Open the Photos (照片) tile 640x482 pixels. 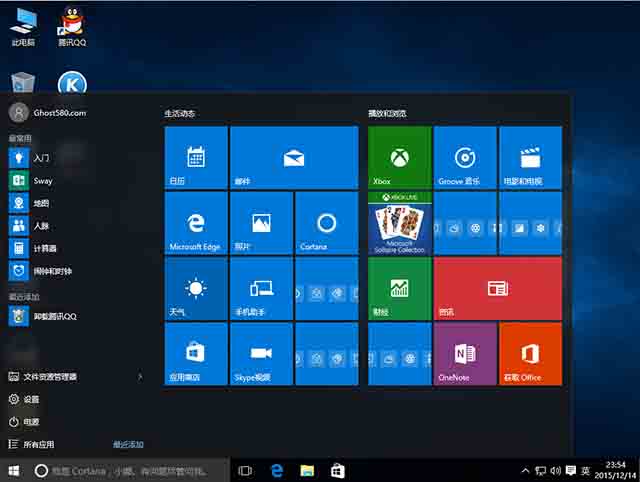pos(261,223)
